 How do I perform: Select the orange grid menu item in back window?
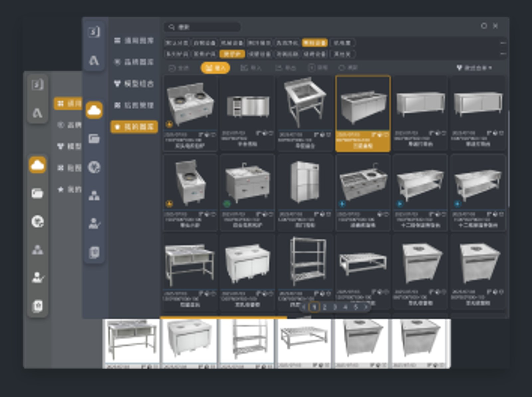(x=68, y=103)
